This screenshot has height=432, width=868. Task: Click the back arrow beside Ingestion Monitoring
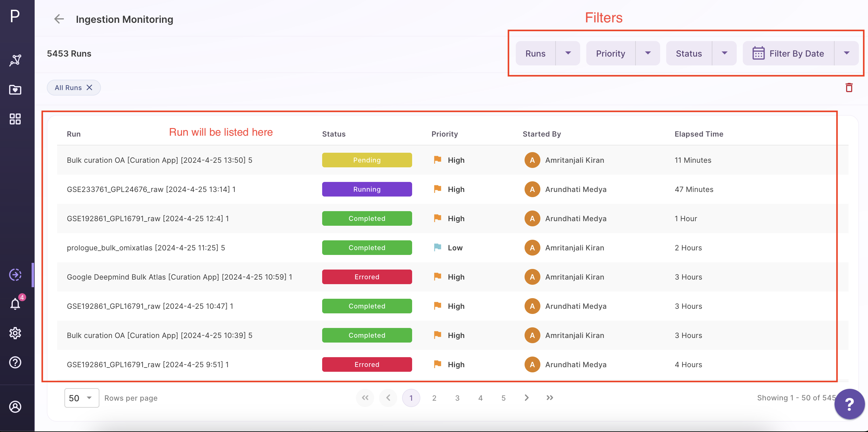pos(59,19)
